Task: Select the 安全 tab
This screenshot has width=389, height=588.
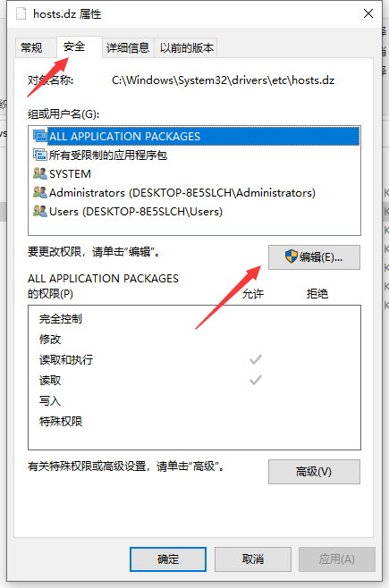Action: point(74,46)
